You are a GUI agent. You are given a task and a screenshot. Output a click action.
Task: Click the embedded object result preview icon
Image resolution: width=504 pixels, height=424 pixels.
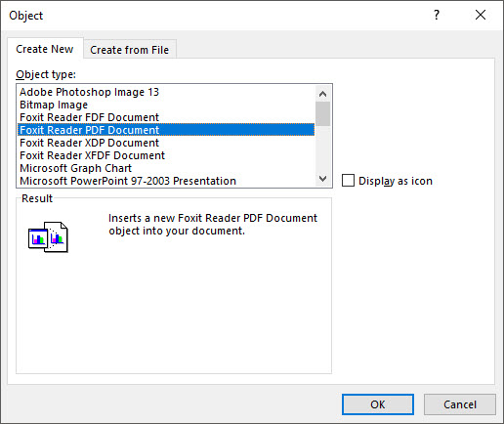pyautogui.click(x=48, y=236)
